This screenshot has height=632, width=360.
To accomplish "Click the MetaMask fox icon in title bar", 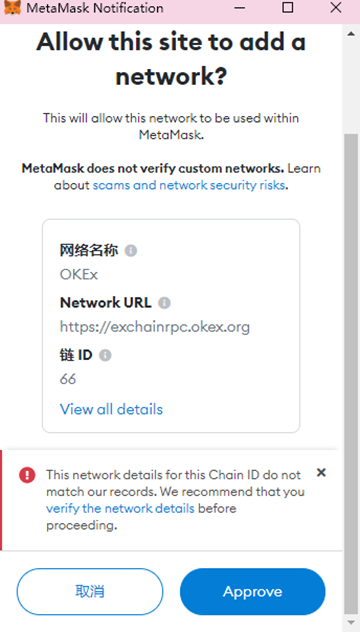I will click(12, 8).
